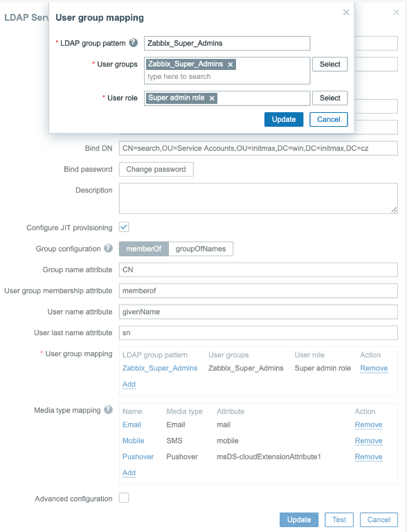The image size is (407, 532).
Task: Close the User group mapping dialog
Action: [x=346, y=12]
